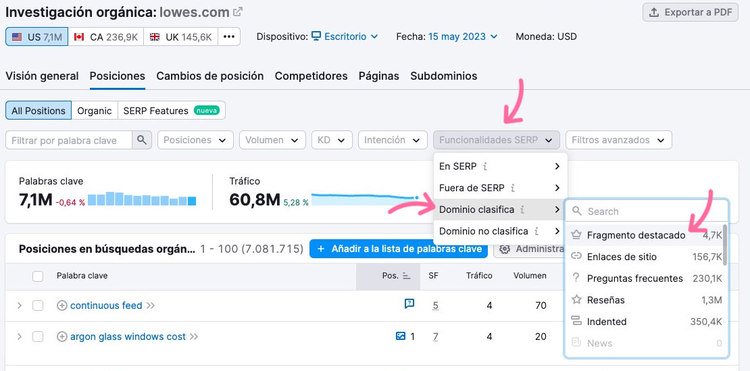Click the plus icon before argon glass windows cost
750x371 pixels.
coord(62,337)
